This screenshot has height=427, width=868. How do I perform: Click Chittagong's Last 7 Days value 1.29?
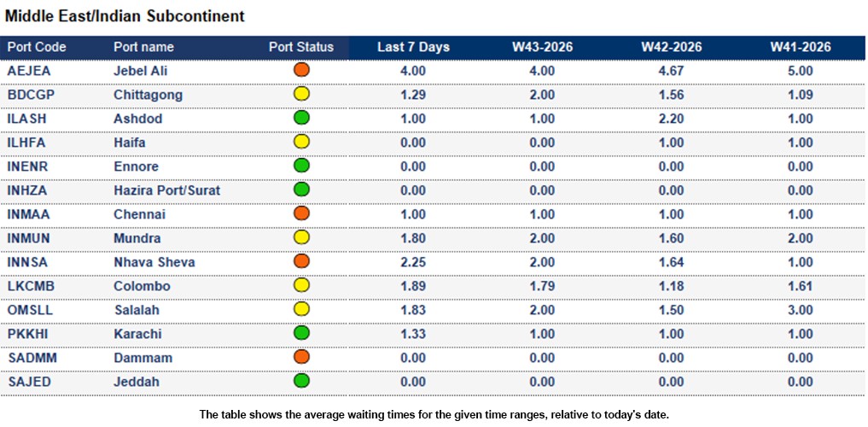point(413,95)
